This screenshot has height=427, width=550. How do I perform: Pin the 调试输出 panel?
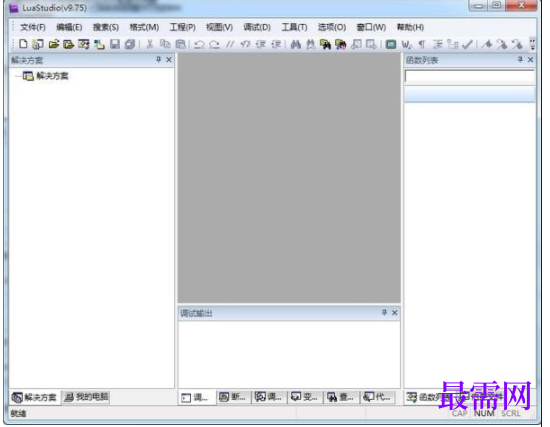[384, 312]
